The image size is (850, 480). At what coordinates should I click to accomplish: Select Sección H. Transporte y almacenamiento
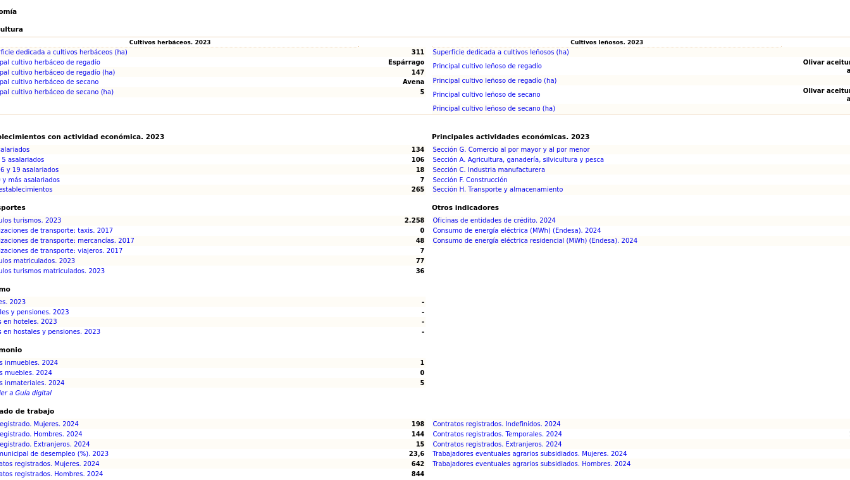[497, 190]
